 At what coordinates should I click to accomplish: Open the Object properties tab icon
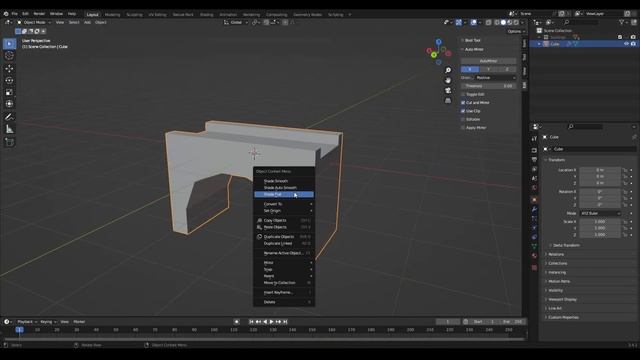click(534, 200)
